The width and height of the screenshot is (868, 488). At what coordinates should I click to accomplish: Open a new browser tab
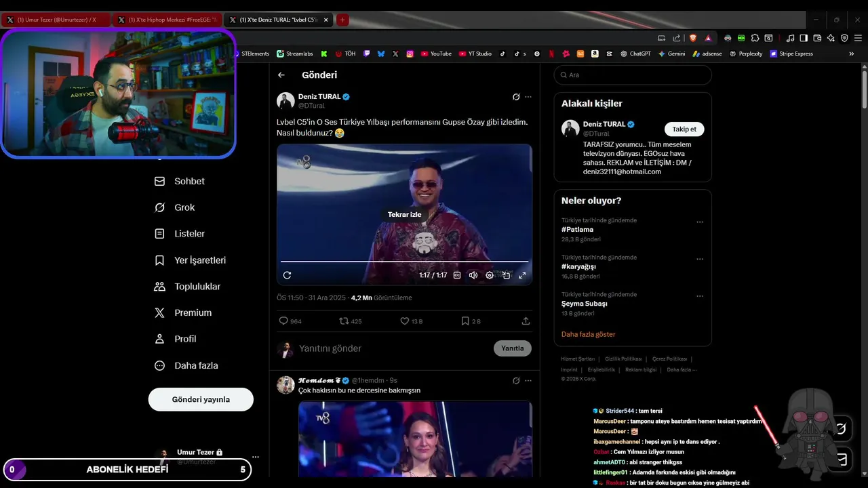(342, 20)
